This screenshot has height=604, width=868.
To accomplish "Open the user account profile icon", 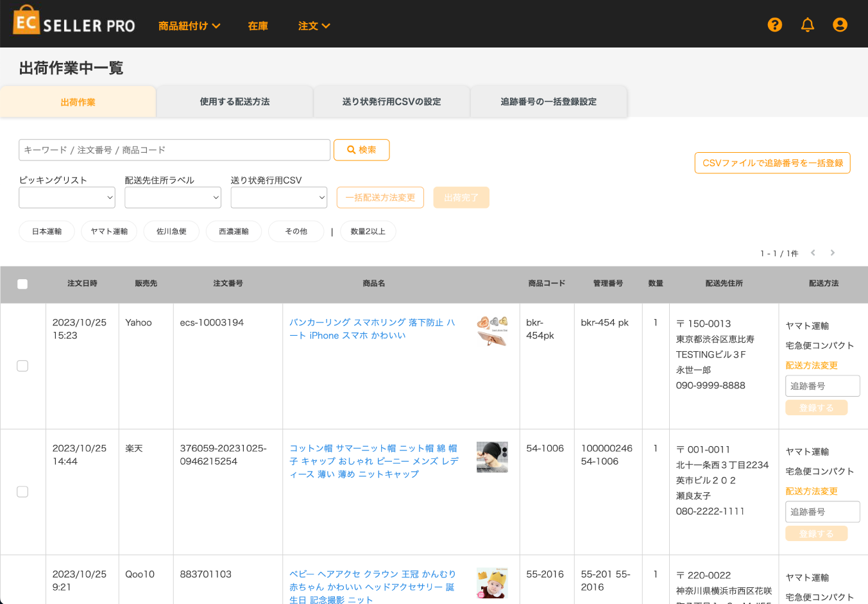I will pos(840,25).
